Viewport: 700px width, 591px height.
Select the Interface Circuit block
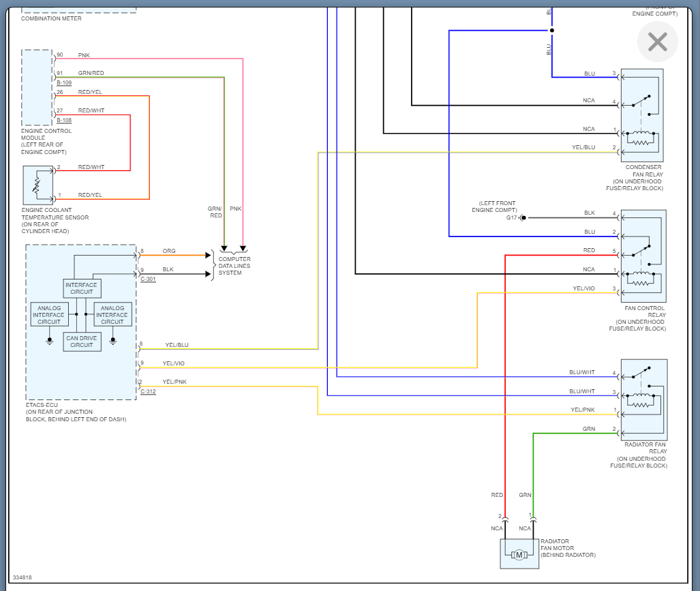[x=82, y=288]
